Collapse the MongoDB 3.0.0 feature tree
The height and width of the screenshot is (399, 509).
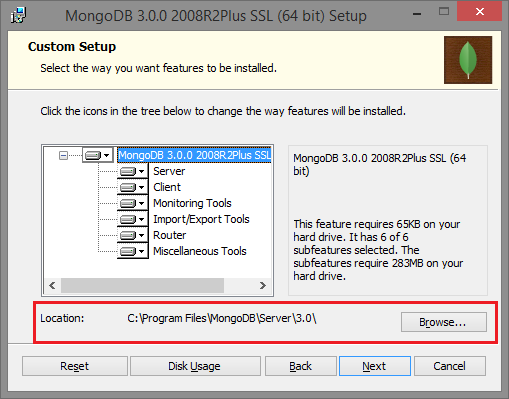(x=63, y=155)
